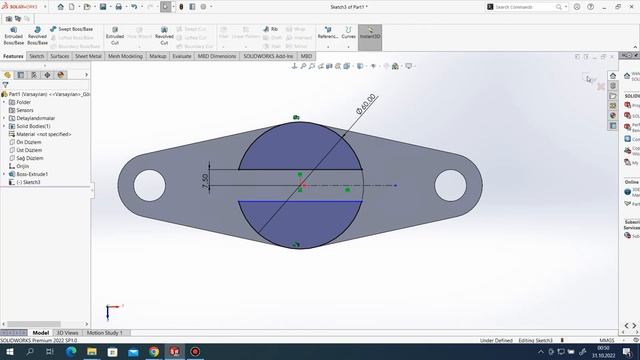640x360 pixels.
Task: Click the Options gear icon
Action: 203,7
